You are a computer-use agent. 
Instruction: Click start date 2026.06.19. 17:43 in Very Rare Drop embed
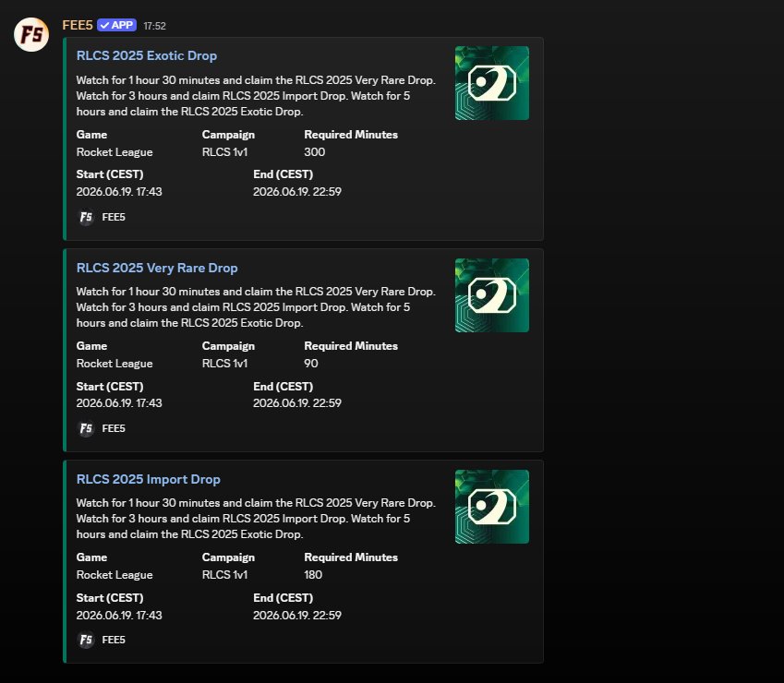tap(119, 402)
